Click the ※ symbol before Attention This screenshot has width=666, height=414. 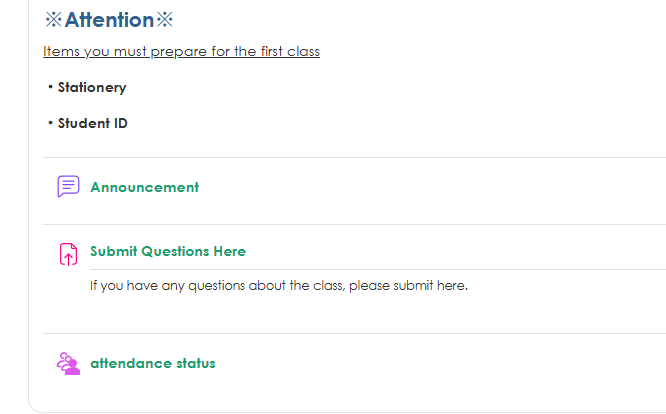53,20
